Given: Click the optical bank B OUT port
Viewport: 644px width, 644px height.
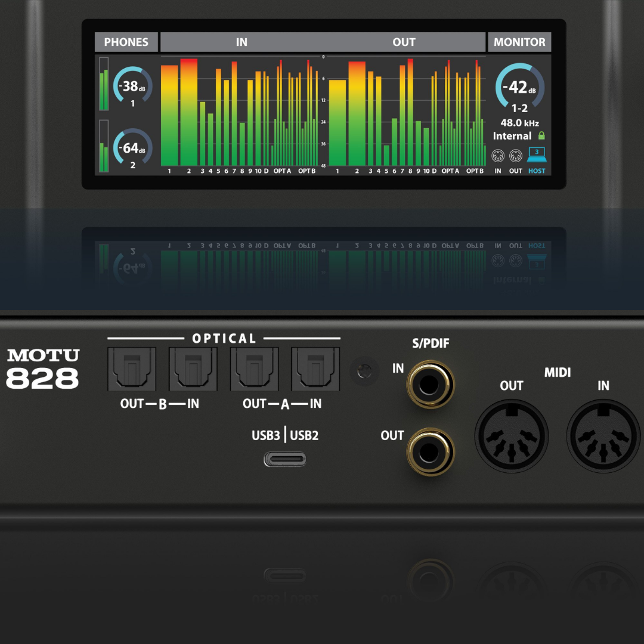Looking at the screenshot, I should click(132, 369).
